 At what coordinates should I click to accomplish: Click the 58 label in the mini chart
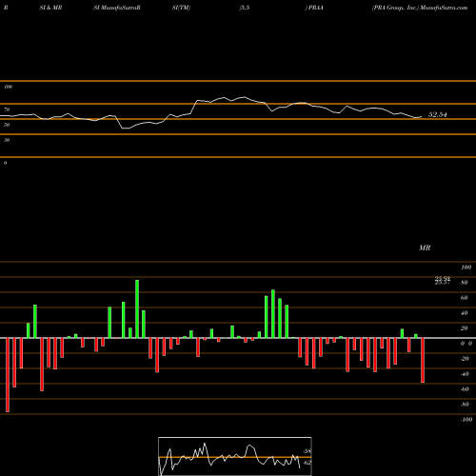click(307, 451)
